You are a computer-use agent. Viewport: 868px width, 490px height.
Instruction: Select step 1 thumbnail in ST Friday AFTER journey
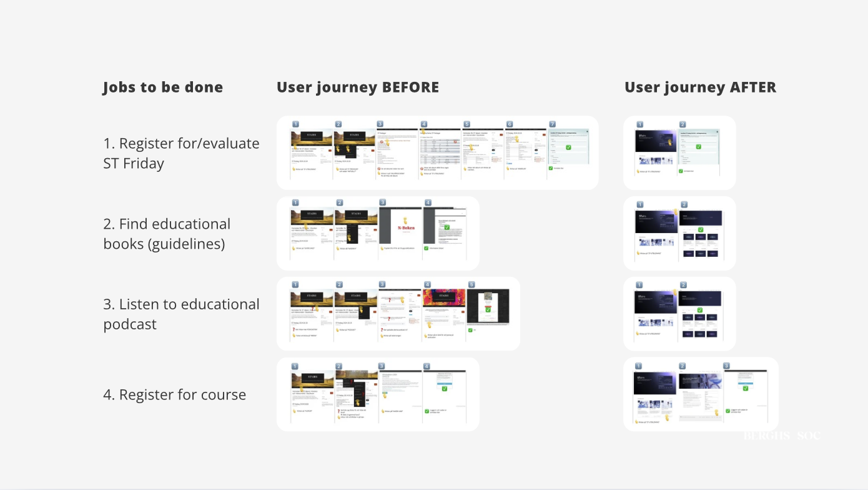click(x=655, y=147)
